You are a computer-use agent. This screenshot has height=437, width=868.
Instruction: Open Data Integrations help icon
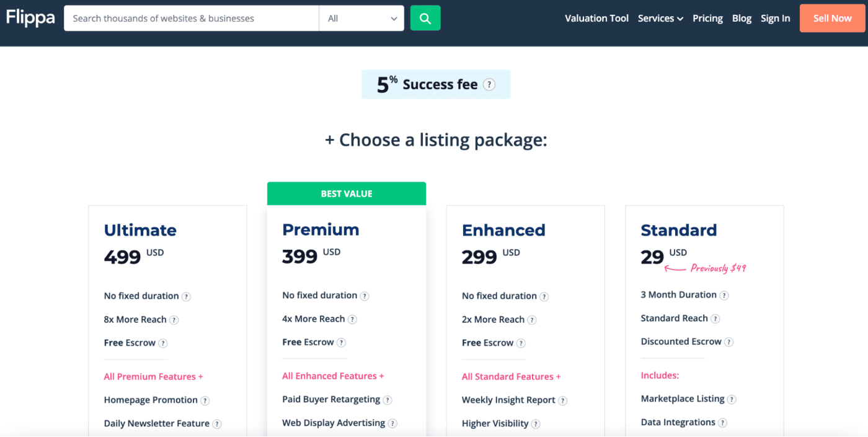coord(723,423)
